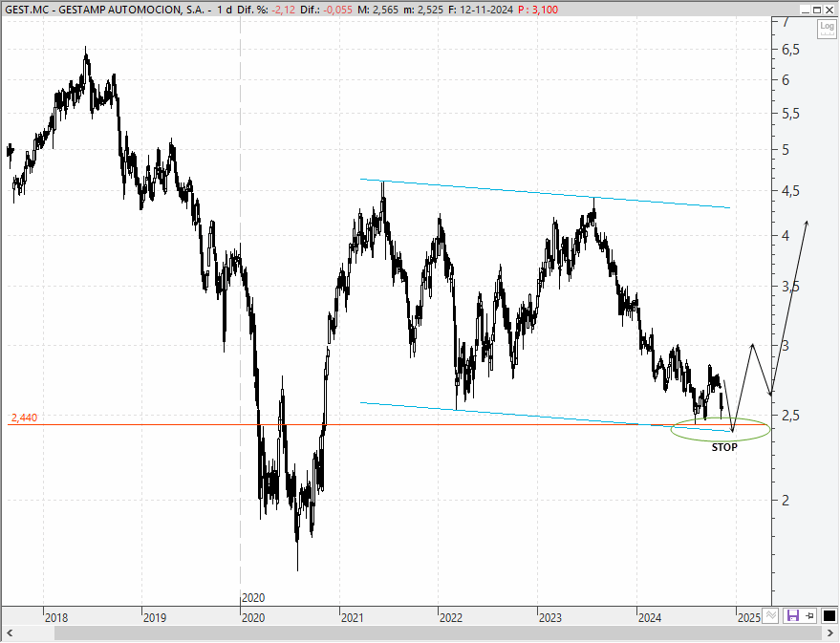Click the 5,5 price scale label
This screenshot has height=643, width=840.
(790, 114)
